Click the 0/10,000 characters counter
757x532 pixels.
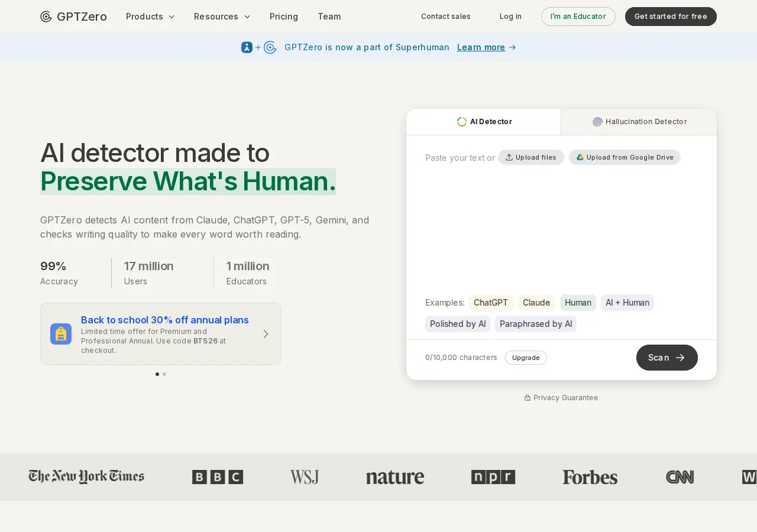click(461, 358)
